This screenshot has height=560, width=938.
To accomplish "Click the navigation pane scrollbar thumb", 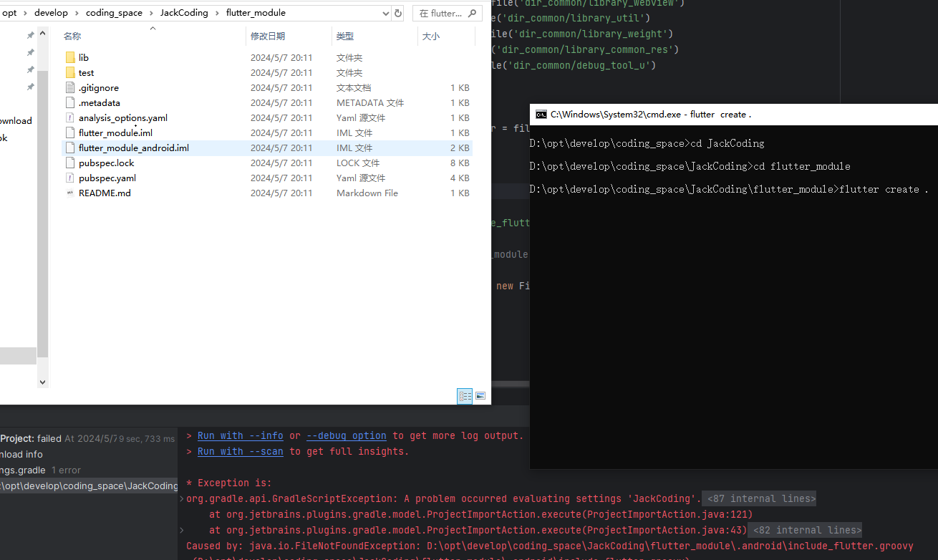I will point(42,214).
